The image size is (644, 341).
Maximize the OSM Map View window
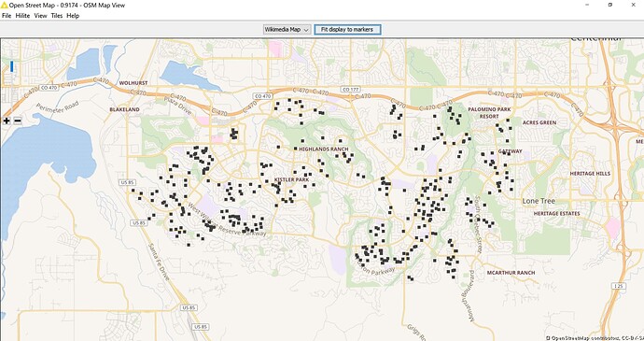click(x=610, y=5)
